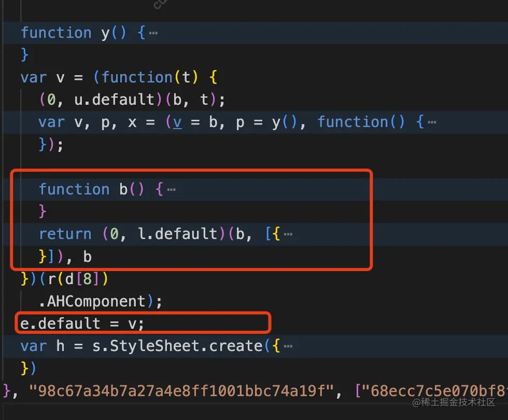
Task: Click '.AHComponent);' text
Action: pos(100,301)
